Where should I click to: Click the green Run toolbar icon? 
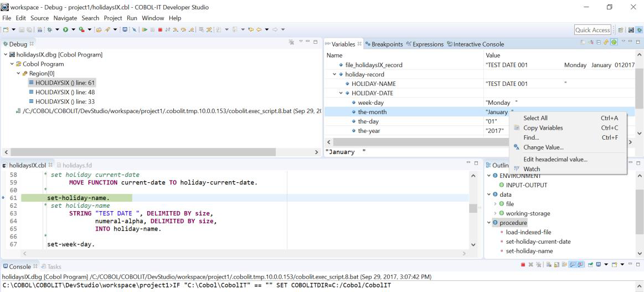(65, 29)
